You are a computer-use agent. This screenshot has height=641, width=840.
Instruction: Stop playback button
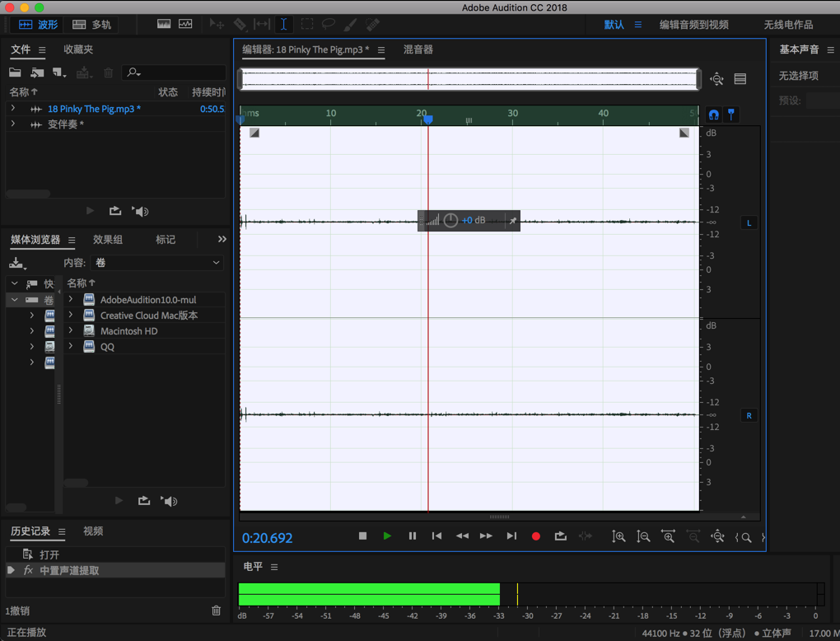[x=362, y=536]
